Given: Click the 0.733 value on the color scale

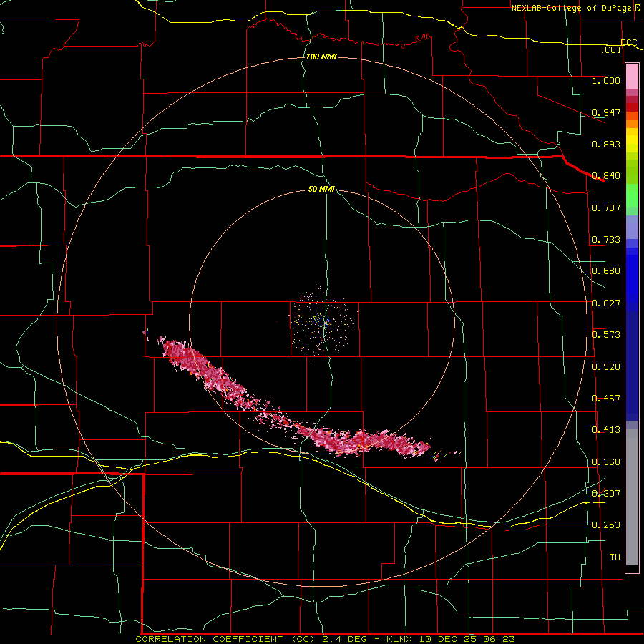Looking at the screenshot, I should [x=606, y=240].
